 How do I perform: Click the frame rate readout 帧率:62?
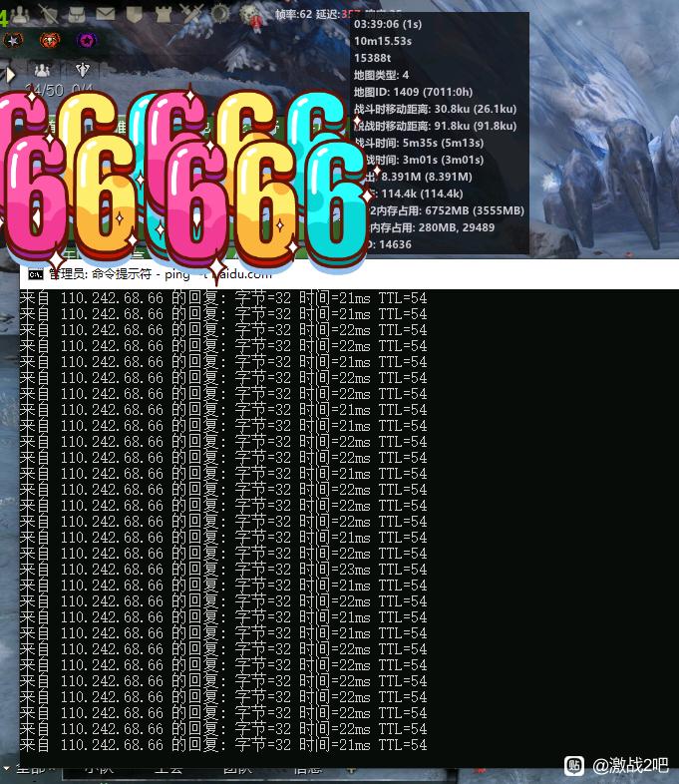(x=293, y=15)
